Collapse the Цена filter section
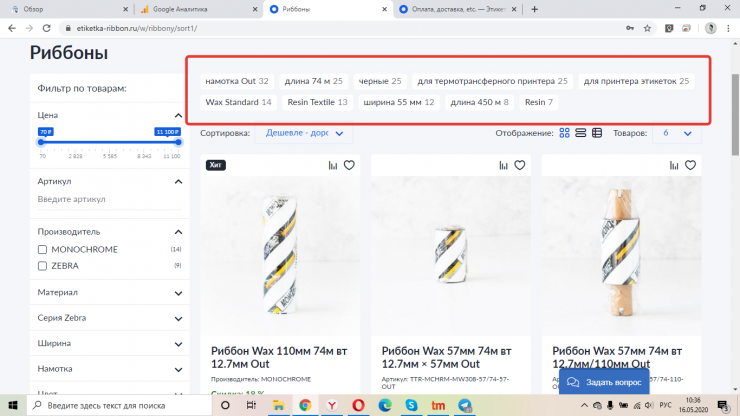Image resolution: width=740 pixels, height=416 pixels. pyautogui.click(x=178, y=115)
